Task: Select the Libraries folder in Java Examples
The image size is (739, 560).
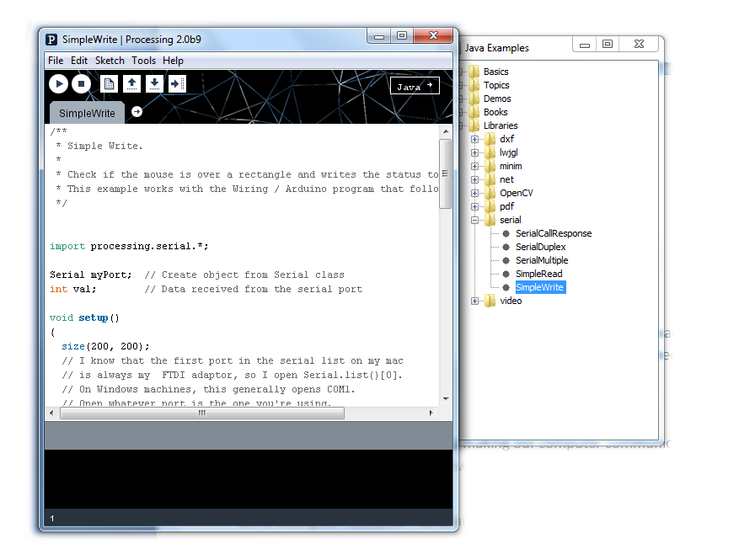Action: [x=501, y=125]
